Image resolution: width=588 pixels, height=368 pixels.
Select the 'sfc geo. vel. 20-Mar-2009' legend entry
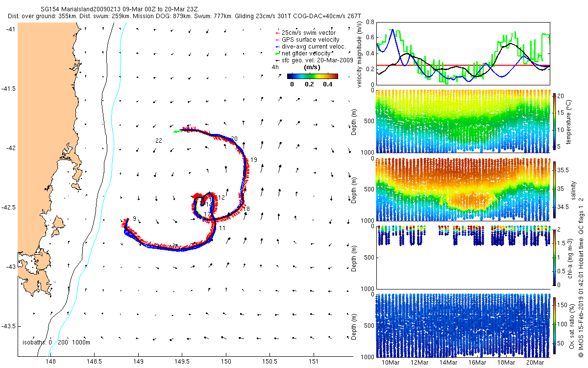coord(314,60)
